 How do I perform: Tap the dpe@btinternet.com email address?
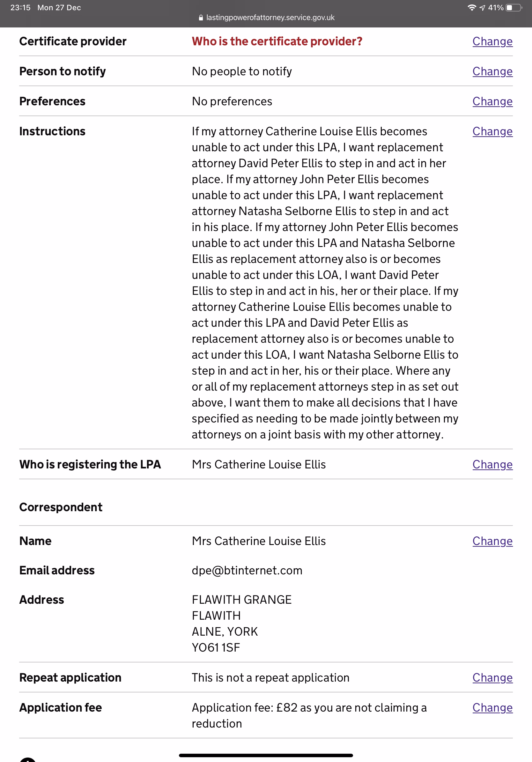click(247, 571)
